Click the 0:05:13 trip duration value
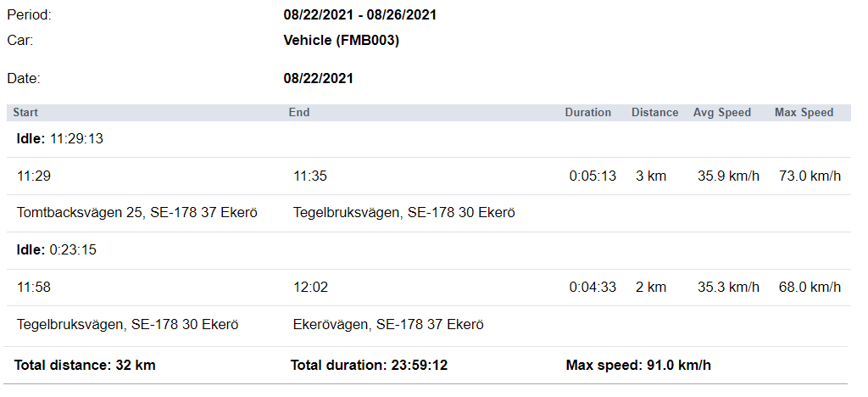This screenshot has width=868, height=397. point(593,176)
